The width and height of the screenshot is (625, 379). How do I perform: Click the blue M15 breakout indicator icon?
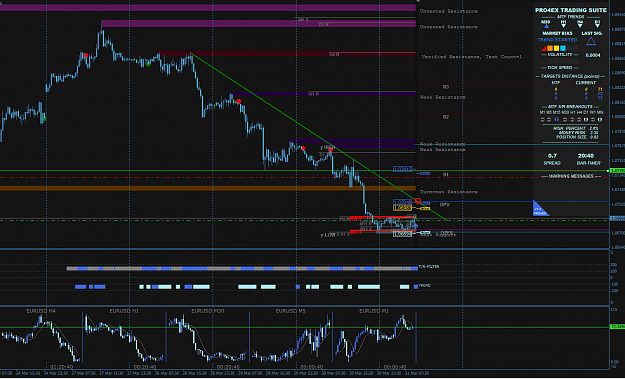556,120
